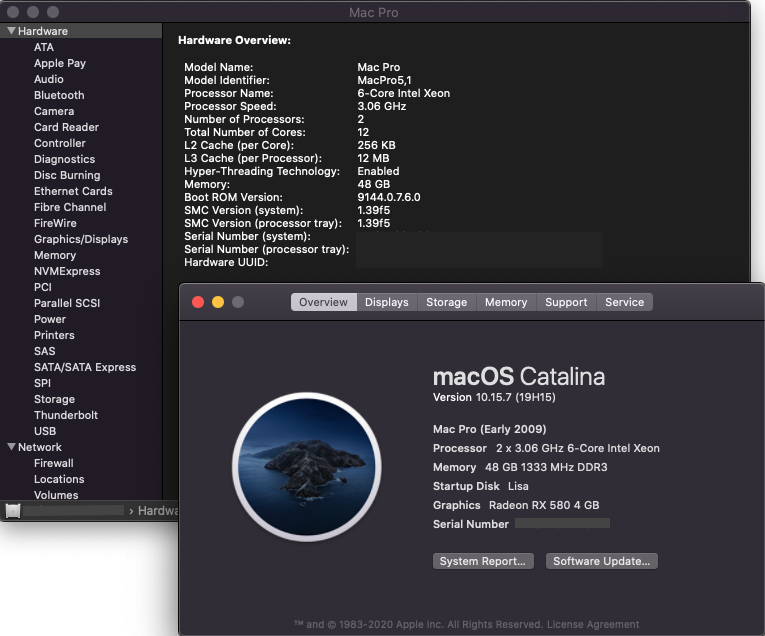Select Storage in the System Report sidebar
The width and height of the screenshot is (765, 636).
click(x=55, y=399)
